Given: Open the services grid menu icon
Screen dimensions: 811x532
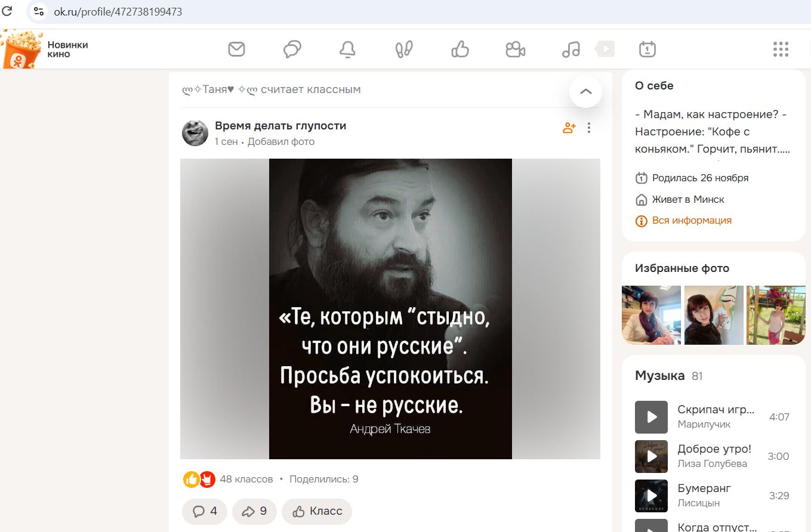Looking at the screenshot, I should [781, 49].
